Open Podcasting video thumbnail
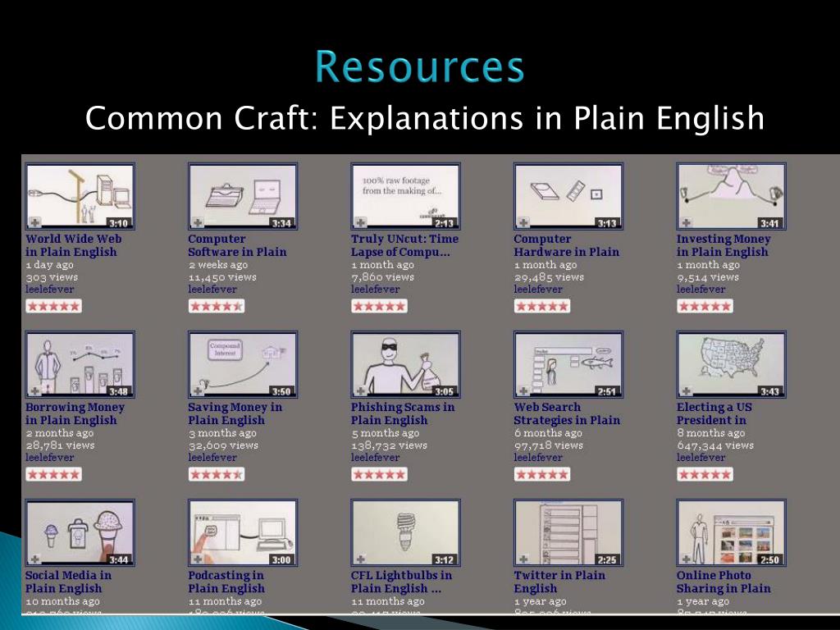 (x=243, y=532)
